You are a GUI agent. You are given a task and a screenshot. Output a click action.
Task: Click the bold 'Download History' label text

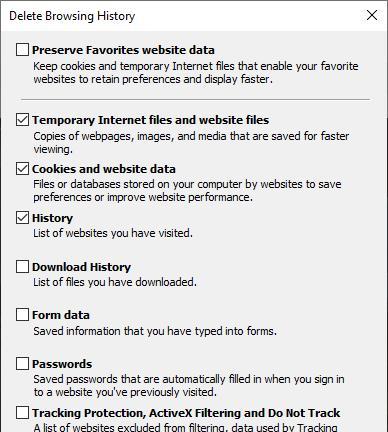tap(82, 267)
